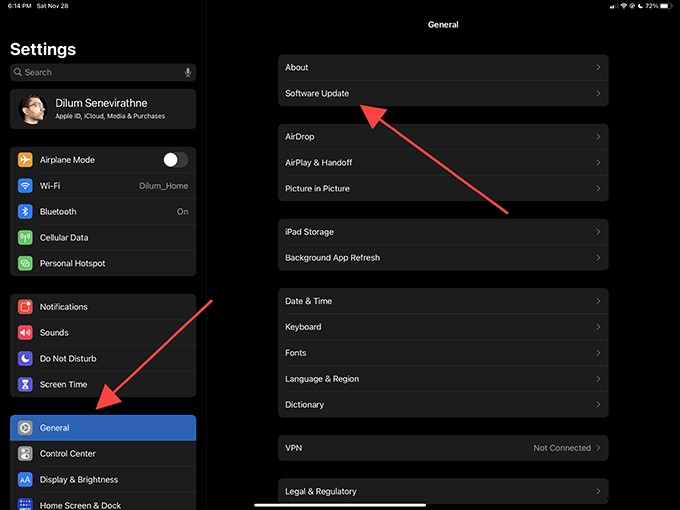Image resolution: width=680 pixels, height=510 pixels.
Task: Tap Dilum Senevirathne profile photo
Action: click(x=33, y=109)
